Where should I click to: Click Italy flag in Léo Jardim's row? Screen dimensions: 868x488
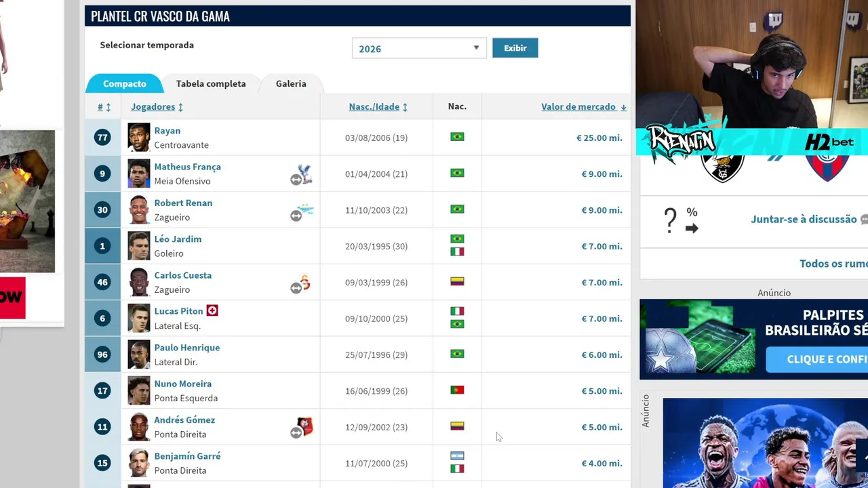[457, 251]
